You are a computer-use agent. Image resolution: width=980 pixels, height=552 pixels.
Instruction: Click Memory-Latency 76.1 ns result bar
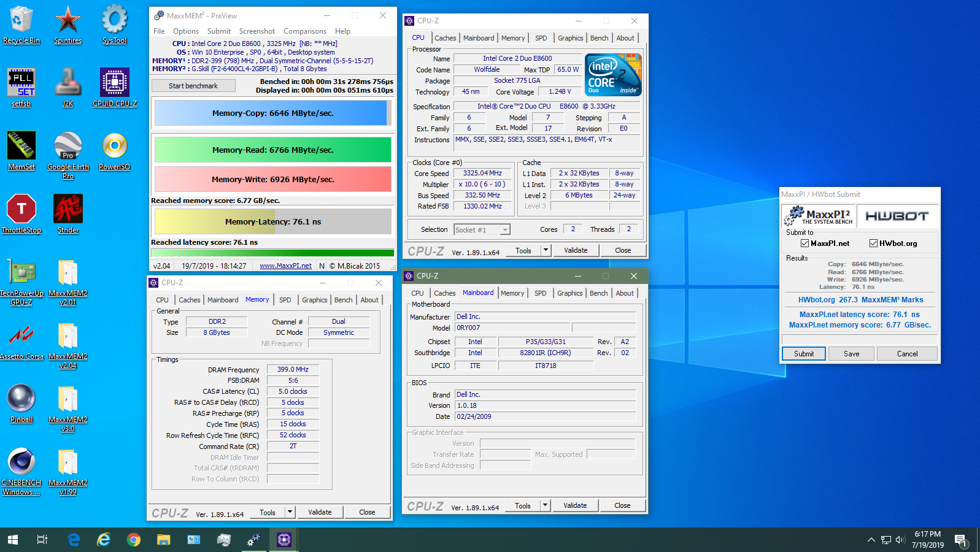click(x=273, y=221)
